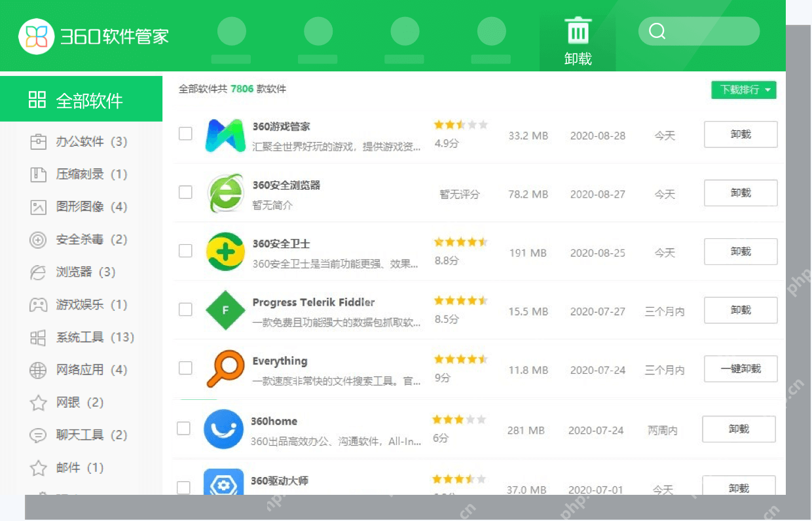Click the 281 MB size value
This screenshot has height=521, width=812.
[526, 431]
